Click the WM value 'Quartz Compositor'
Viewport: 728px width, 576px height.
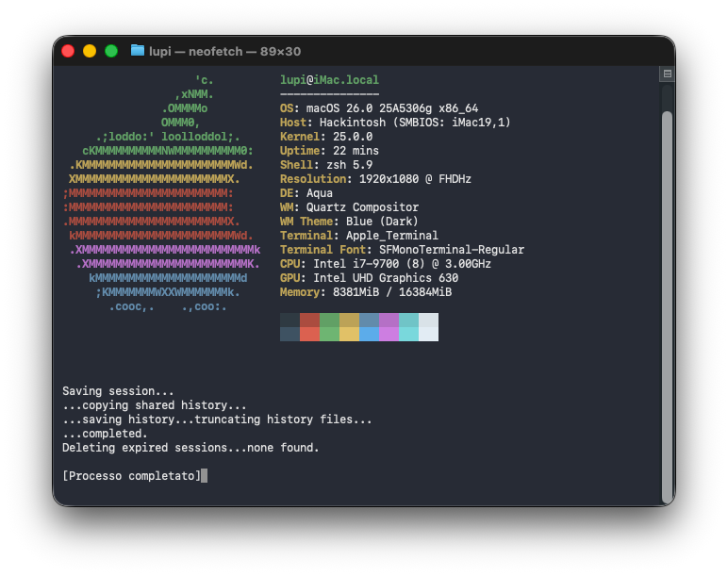point(363,207)
